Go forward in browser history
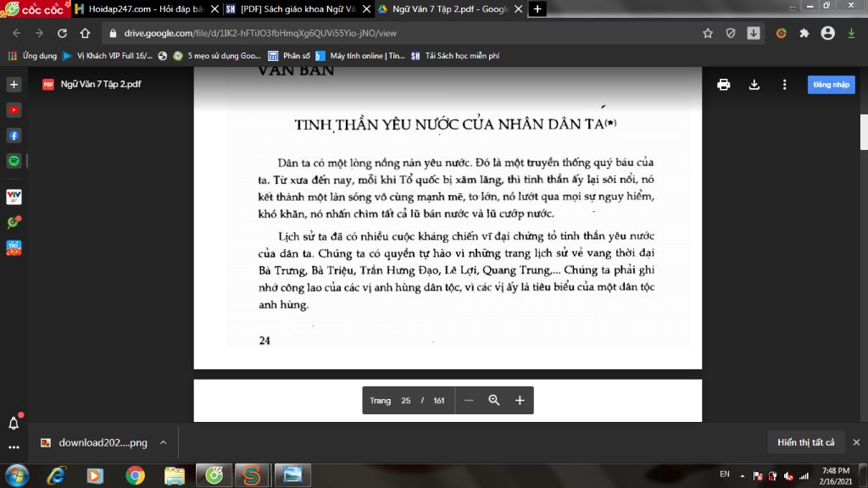This screenshot has width=868, height=488. pyautogui.click(x=39, y=33)
